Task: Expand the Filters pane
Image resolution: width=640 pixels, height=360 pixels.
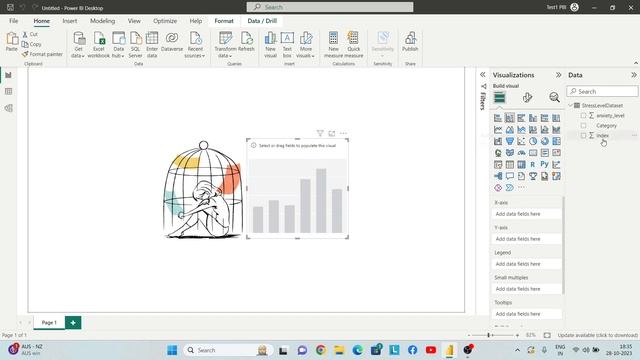Action: coord(482,75)
